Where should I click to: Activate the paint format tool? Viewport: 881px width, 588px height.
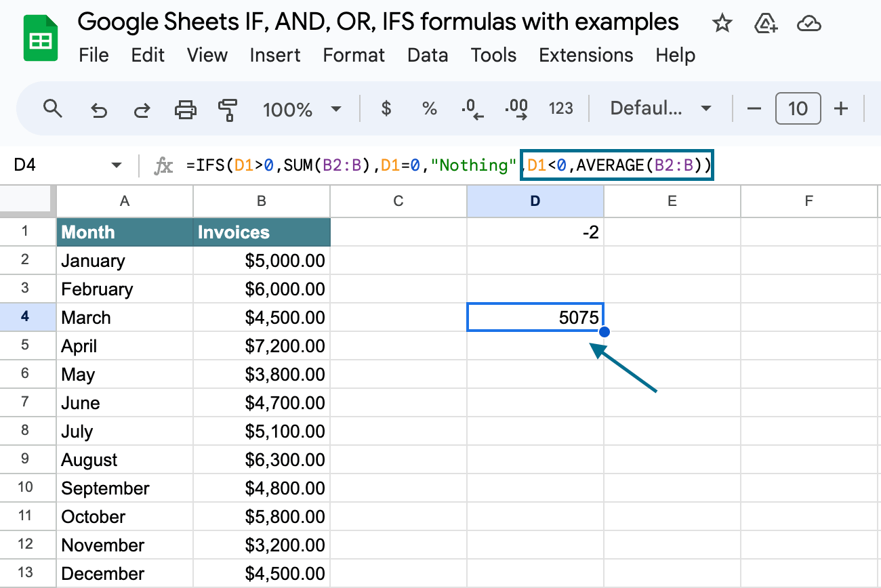pos(228,109)
